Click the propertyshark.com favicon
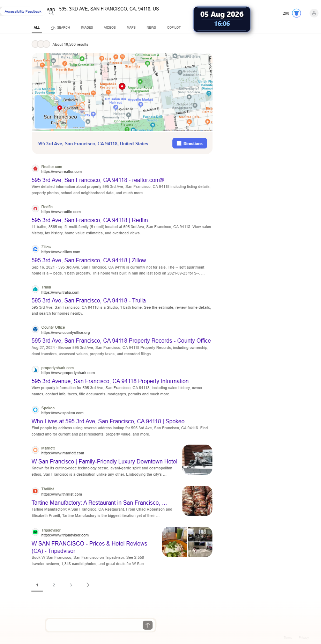 [35, 370]
